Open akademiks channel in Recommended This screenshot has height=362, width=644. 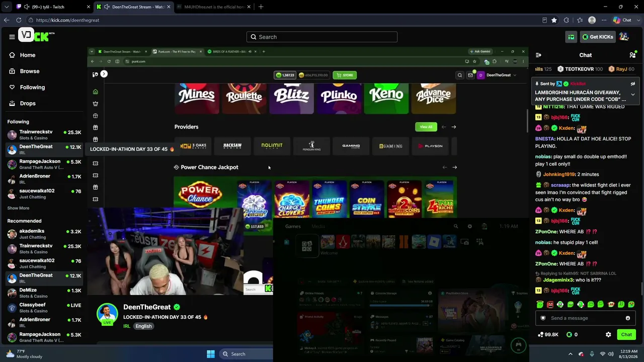tap(44, 234)
